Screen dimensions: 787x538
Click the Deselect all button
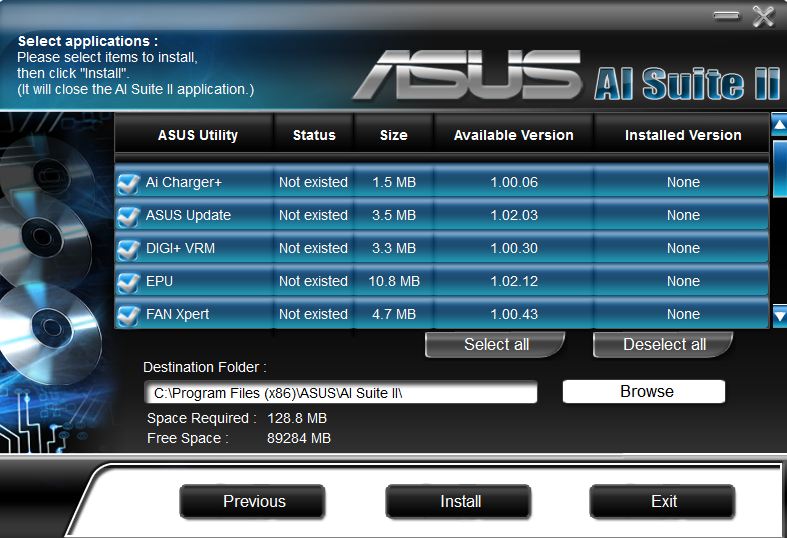point(664,344)
